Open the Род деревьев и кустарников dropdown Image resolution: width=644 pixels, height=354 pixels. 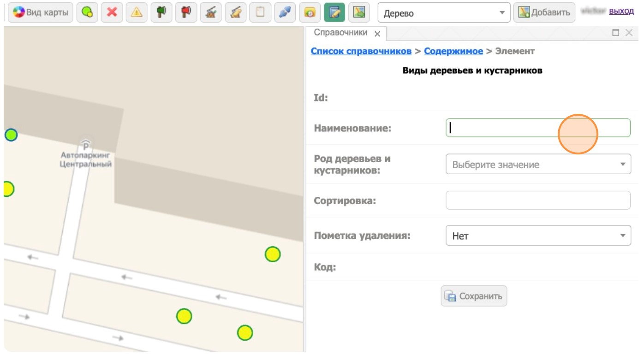tap(538, 164)
